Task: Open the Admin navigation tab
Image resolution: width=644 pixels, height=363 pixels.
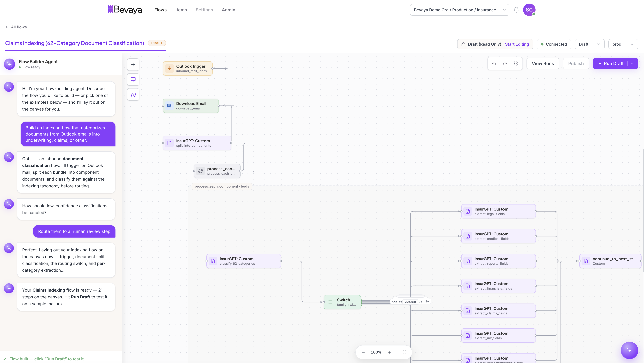Action: tap(228, 10)
